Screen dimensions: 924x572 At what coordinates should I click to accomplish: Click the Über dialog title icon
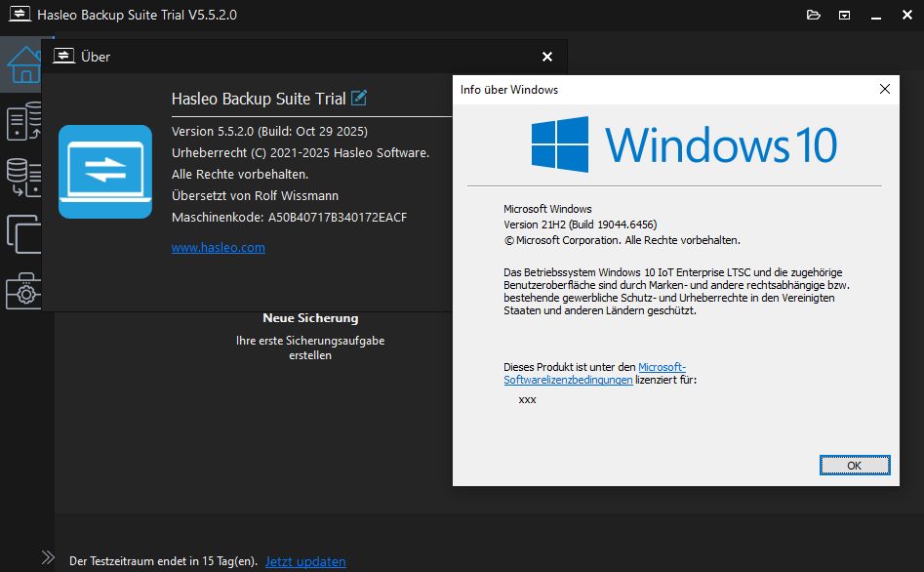click(63, 56)
